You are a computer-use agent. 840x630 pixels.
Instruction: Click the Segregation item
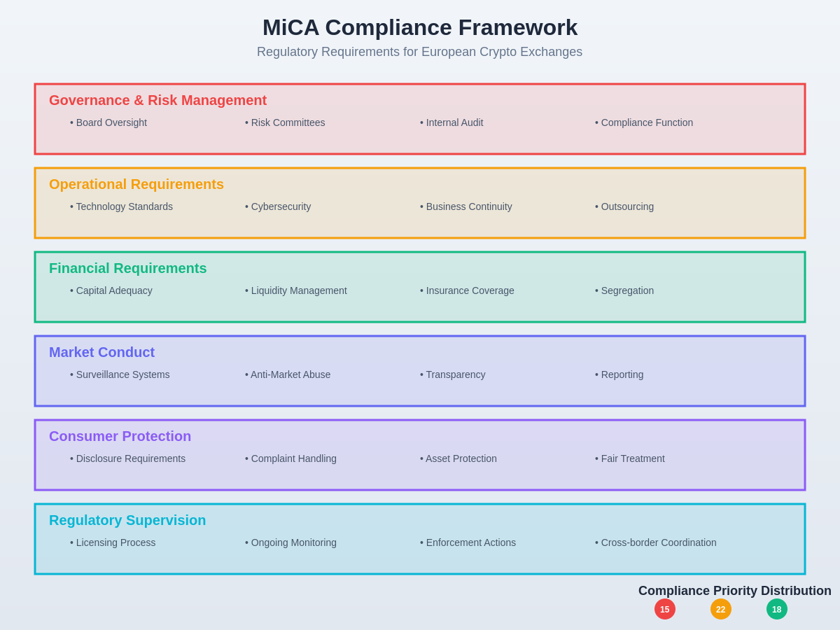[624, 290]
